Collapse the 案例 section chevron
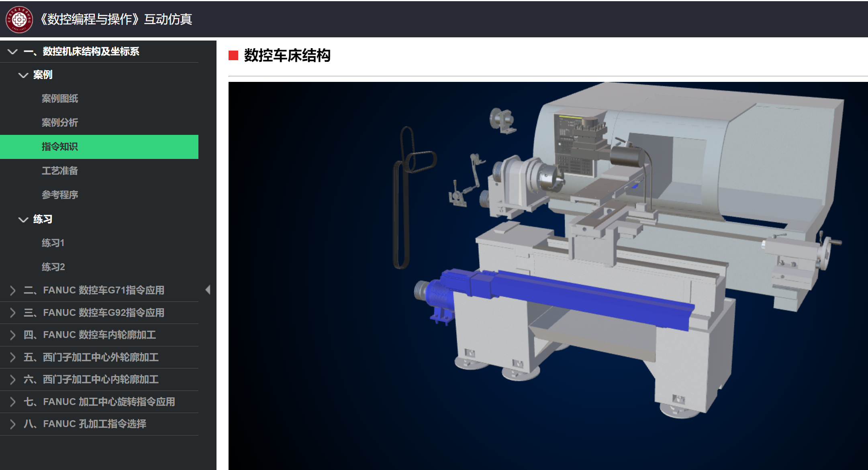868x470 pixels. pyautogui.click(x=23, y=75)
